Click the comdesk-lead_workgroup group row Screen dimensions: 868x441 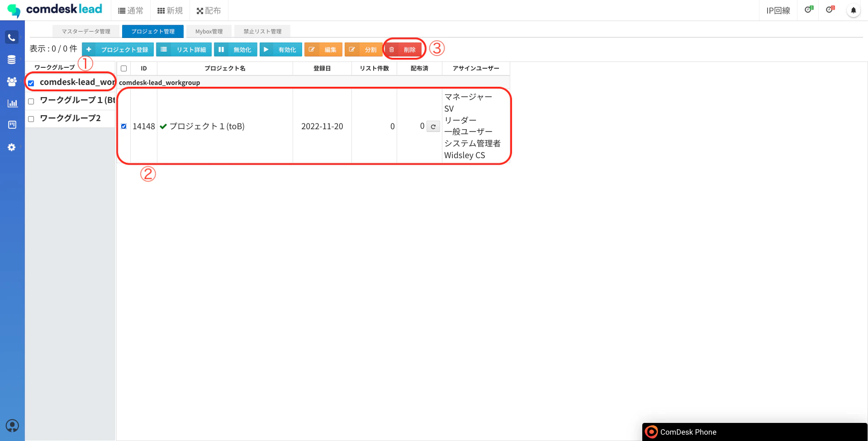(313, 83)
